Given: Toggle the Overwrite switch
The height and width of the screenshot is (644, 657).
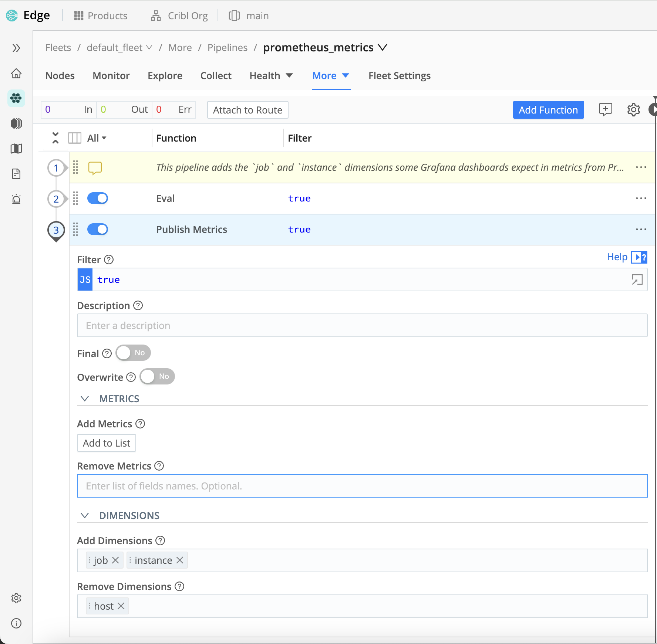Looking at the screenshot, I should click(x=157, y=377).
